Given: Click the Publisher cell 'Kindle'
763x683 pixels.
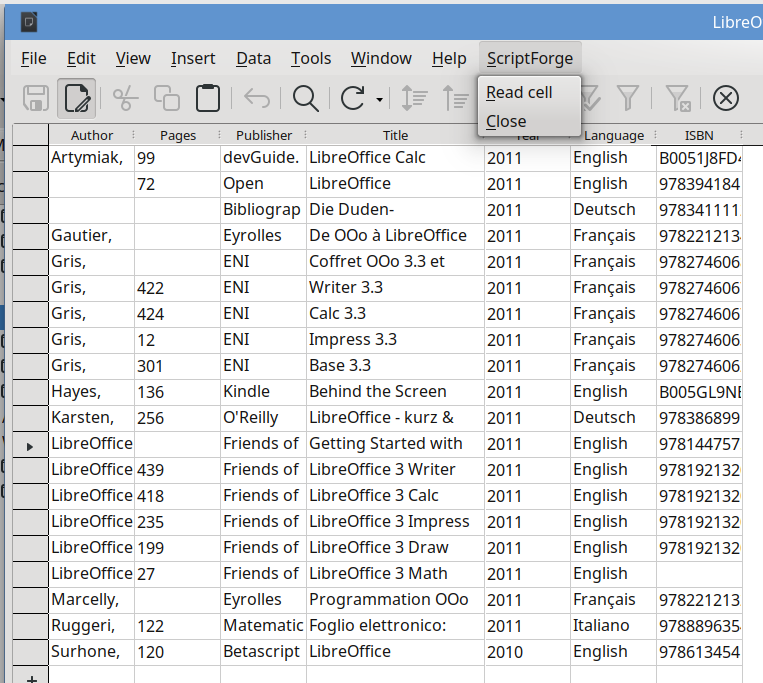Looking at the screenshot, I should pos(263,392).
